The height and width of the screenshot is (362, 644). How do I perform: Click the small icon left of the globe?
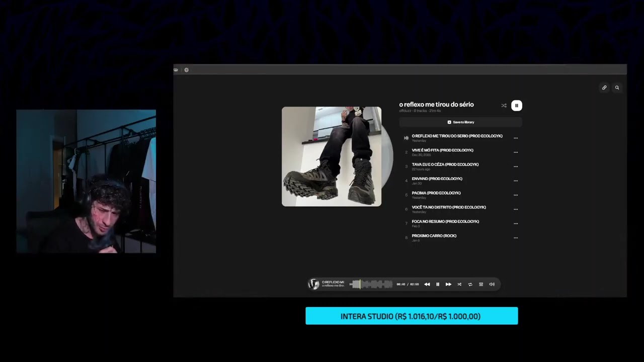[176, 70]
